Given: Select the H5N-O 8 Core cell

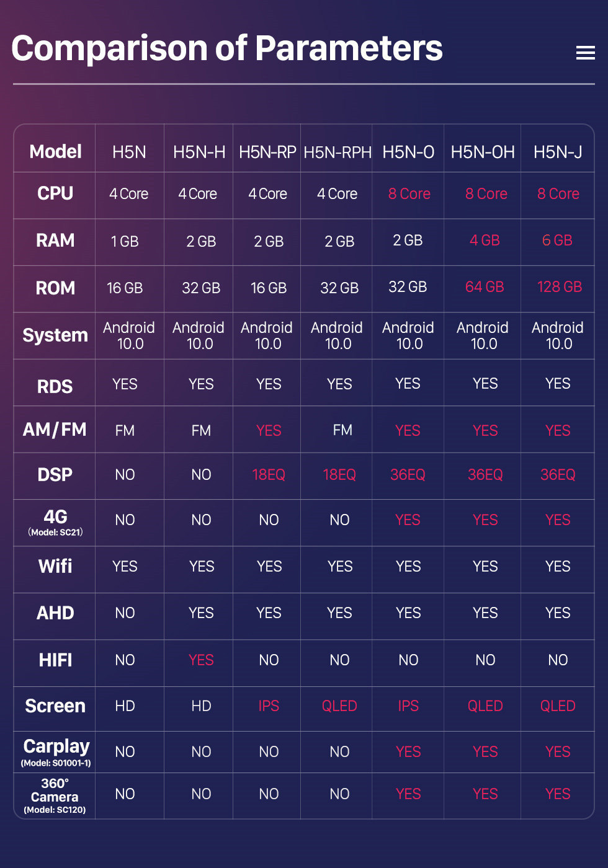Looking at the screenshot, I should (x=409, y=194).
